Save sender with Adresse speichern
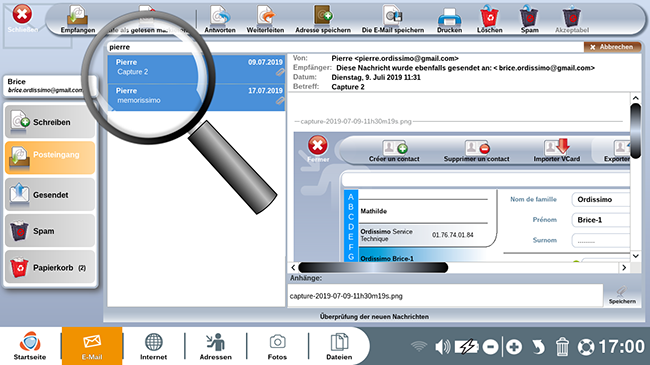This screenshot has height=365, width=650. tap(323, 19)
